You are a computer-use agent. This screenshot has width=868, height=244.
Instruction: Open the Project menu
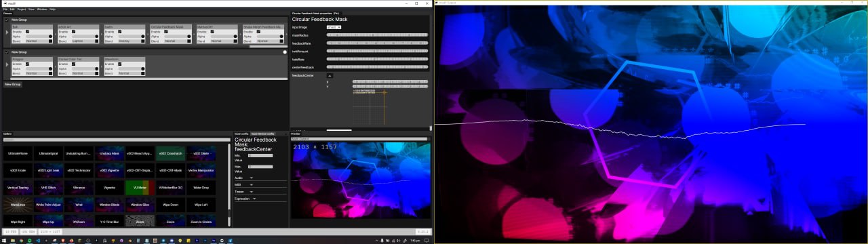coord(22,9)
